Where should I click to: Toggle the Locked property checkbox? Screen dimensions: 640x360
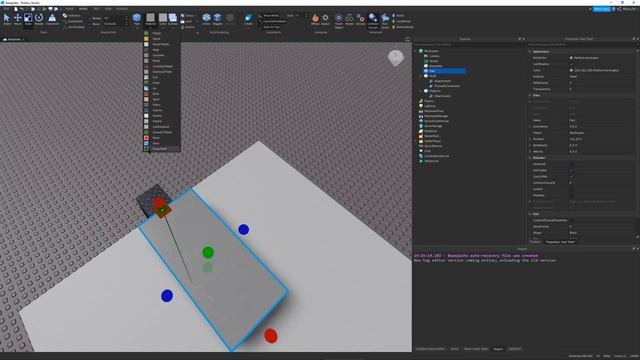point(571,189)
